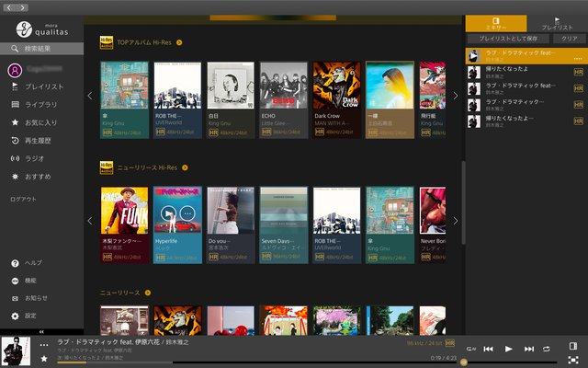Click the TOPアルバム Hi-Res heading link

click(x=144, y=42)
